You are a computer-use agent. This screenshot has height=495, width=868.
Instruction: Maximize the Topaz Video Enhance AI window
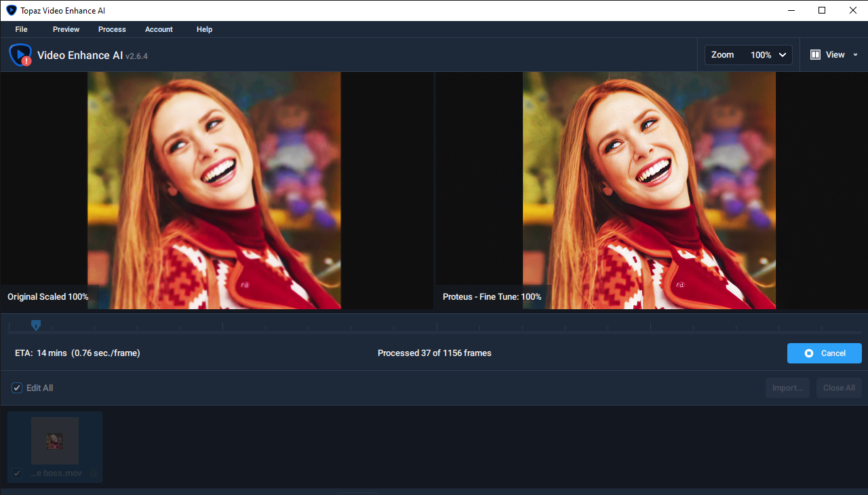tap(822, 10)
